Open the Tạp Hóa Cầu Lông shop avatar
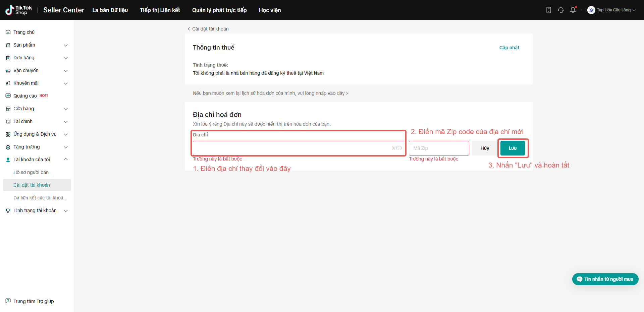Viewport: 644px width, 312px height. [x=591, y=10]
